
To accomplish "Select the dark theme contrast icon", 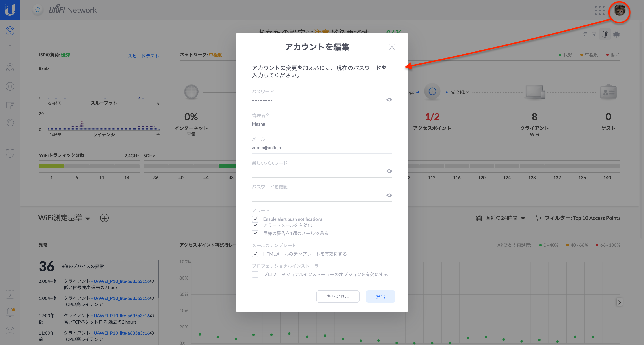I will point(605,34).
